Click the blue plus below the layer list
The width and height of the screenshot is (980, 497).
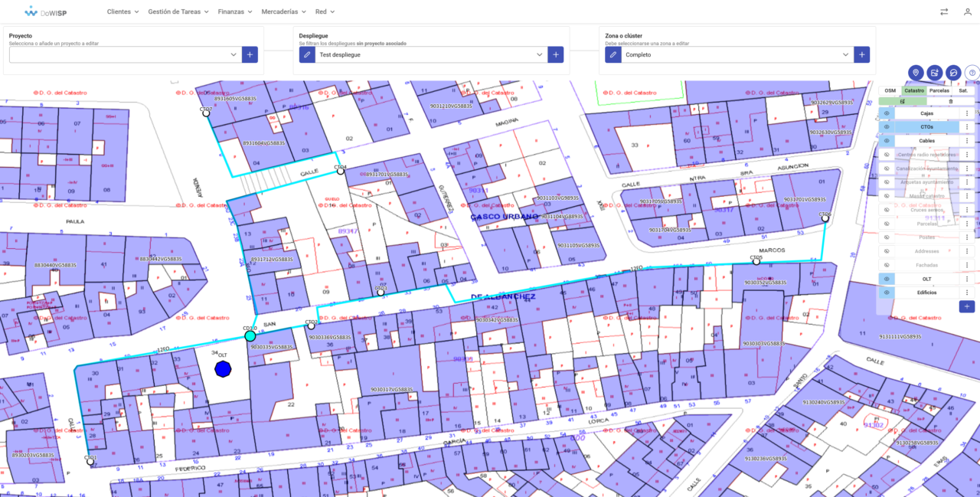click(966, 306)
